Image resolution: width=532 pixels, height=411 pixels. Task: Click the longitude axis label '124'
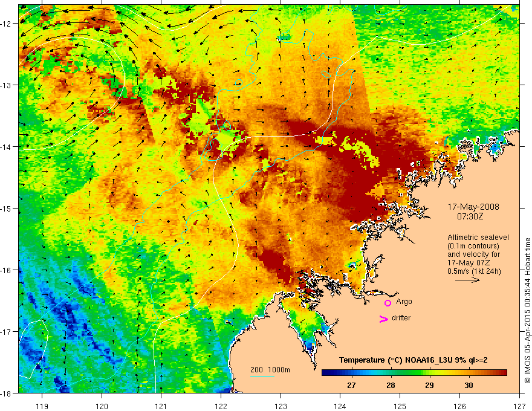click(x=340, y=406)
